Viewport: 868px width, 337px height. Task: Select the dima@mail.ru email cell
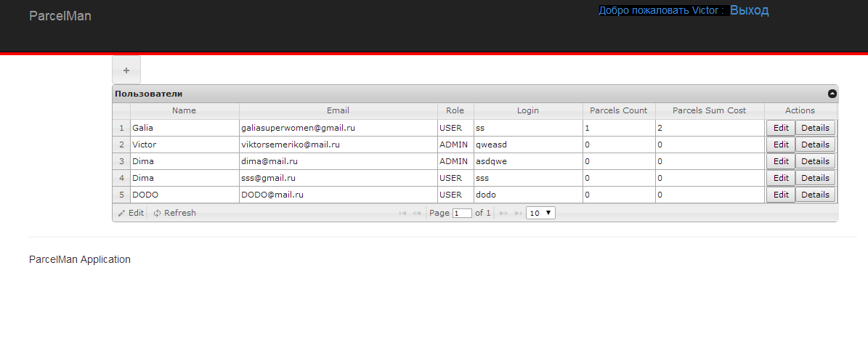pos(338,161)
